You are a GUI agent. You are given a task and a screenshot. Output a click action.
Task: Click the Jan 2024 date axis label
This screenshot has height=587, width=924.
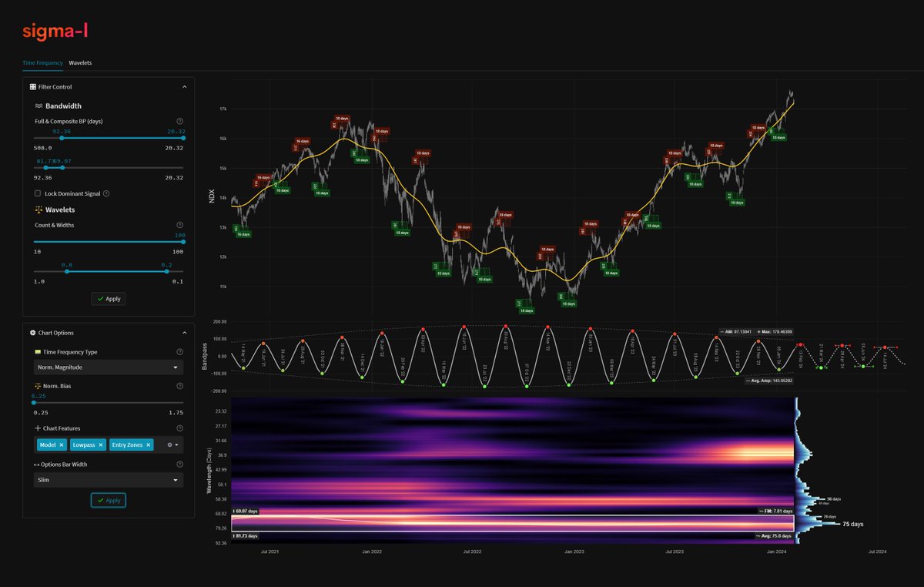click(x=776, y=552)
